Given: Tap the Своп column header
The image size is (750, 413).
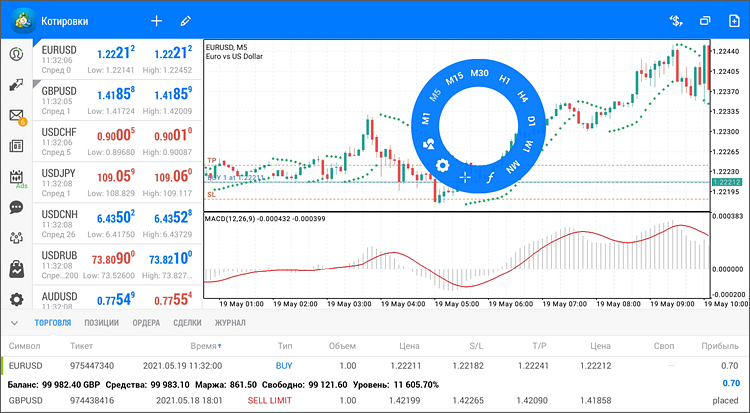Looking at the screenshot, I should (x=664, y=346).
